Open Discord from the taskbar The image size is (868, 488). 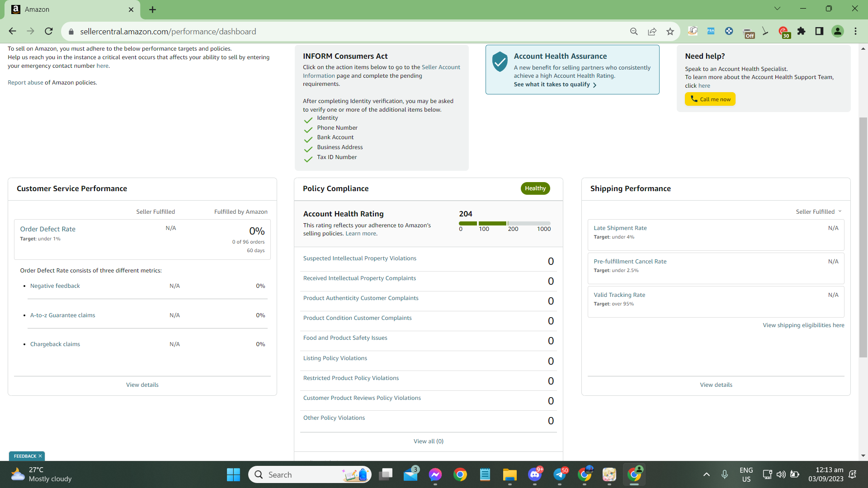[535, 474]
